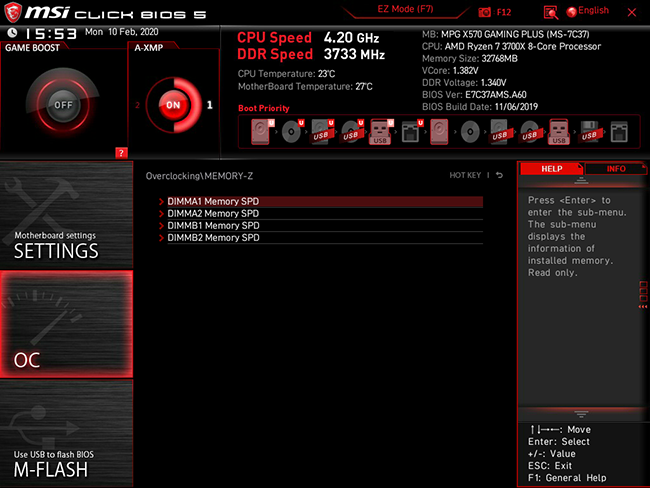Click the Memory Size 32768MB text
650x488 pixels.
[470, 58]
